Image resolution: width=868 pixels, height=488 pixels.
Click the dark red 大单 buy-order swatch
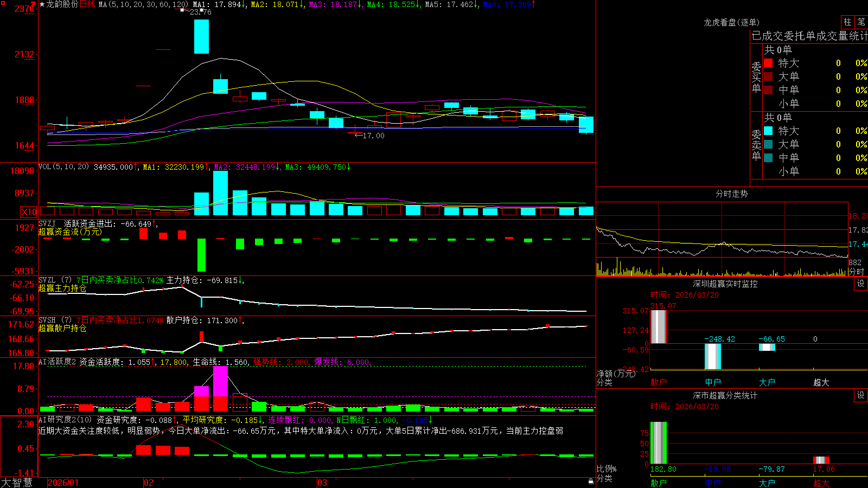(x=768, y=76)
